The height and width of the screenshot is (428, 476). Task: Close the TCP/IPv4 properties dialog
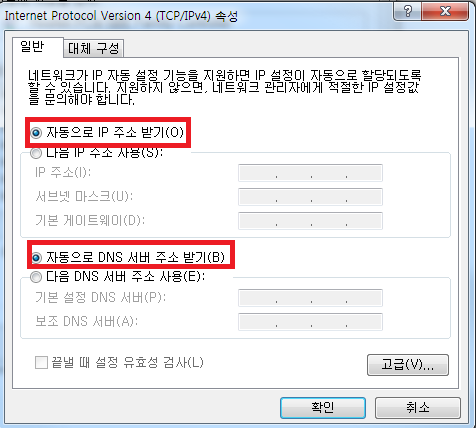point(445,12)
